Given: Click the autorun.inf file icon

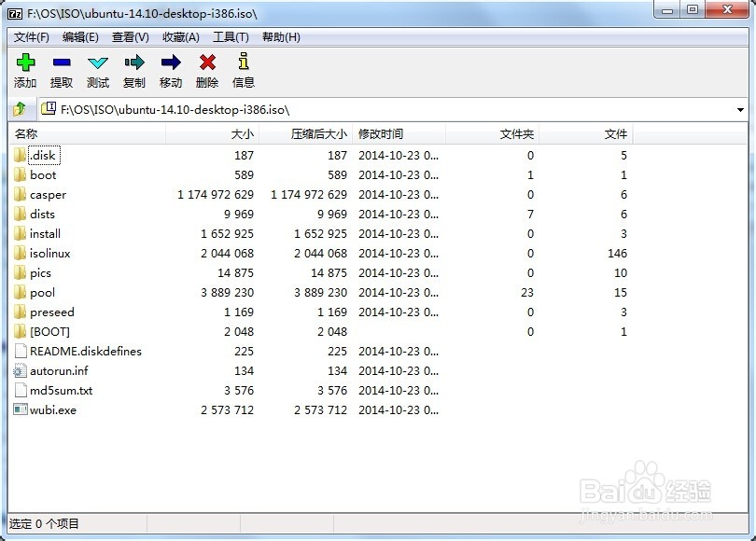Looking at the screenshot, I should click(x=20, y=371).
